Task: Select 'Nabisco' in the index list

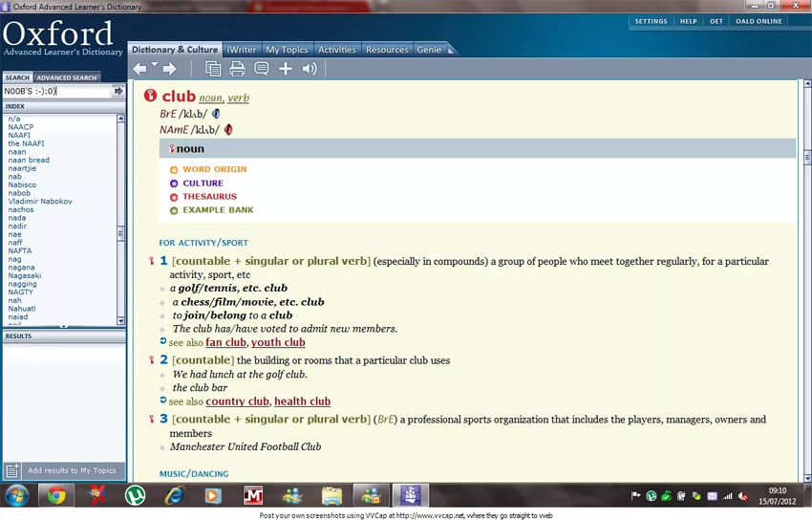Action: pyautogui.click(x=22, y=184)
